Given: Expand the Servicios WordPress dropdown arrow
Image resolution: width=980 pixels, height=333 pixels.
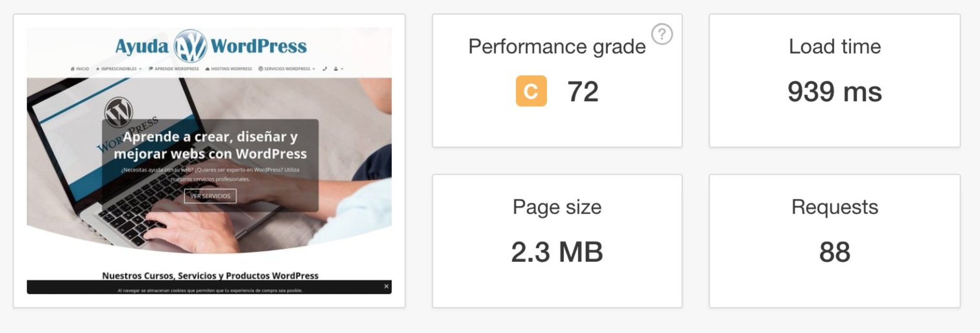Looking at the screenshot, I should tap(314, 69).
